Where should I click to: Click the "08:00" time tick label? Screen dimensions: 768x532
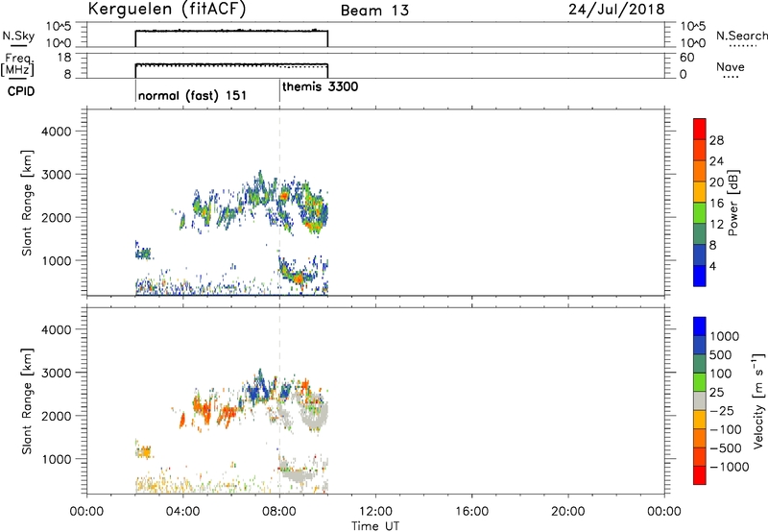(279, 512)
